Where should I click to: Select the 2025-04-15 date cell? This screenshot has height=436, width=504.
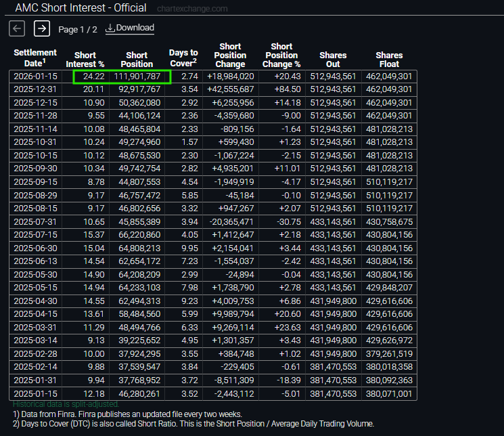(x=35, y=313)
